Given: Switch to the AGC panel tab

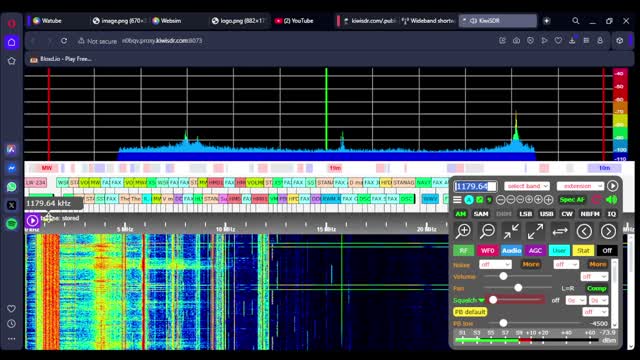Looking at the screenshot, I should 535,251.
